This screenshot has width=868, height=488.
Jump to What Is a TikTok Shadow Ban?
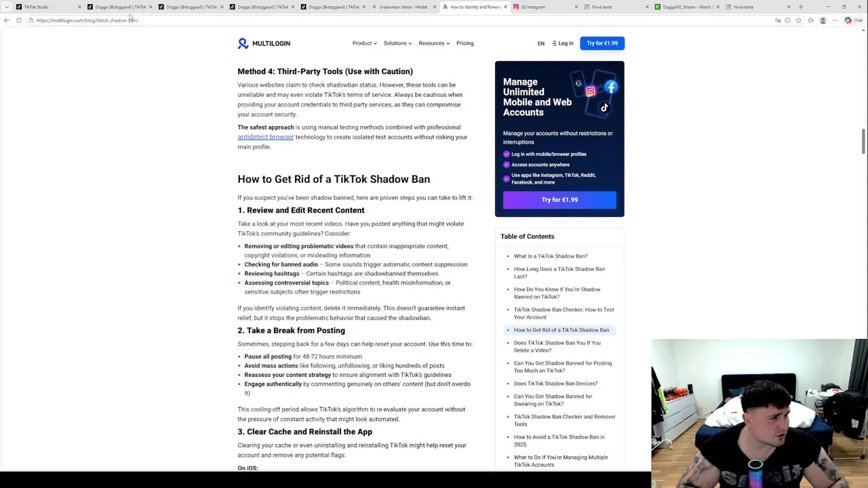pyautogui.click(x=551, y=256)
